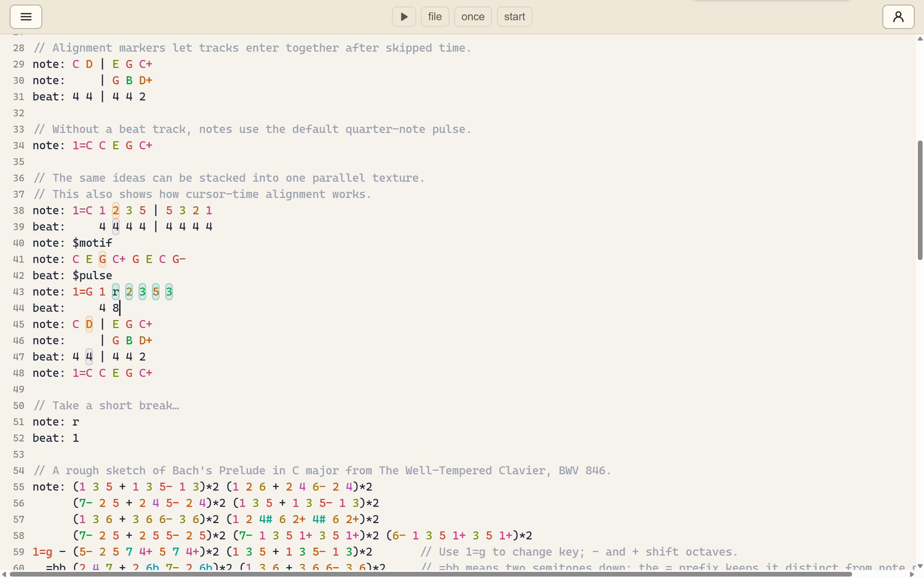Click the vertical scrollbar thumb
This screenshot has width=924, height=578.
click(x=920, y=200)
